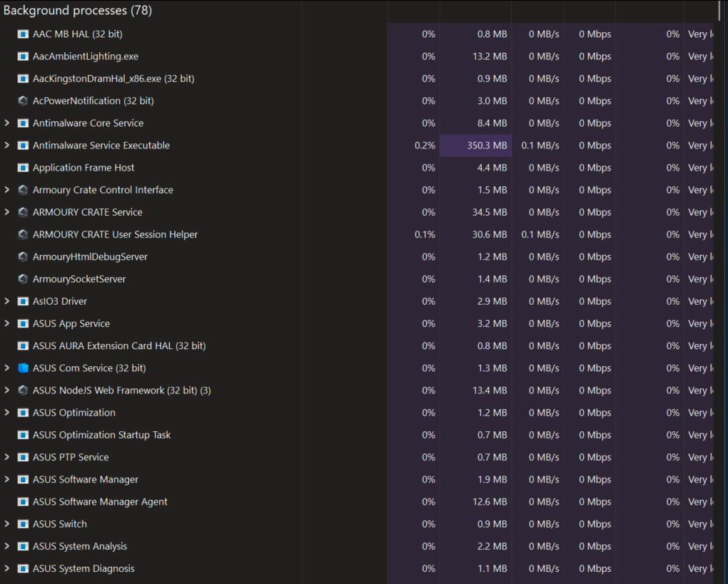Click the 350.3 MB memory value
The width and height of the screenshot is (728, 584).
click(487, 146)
